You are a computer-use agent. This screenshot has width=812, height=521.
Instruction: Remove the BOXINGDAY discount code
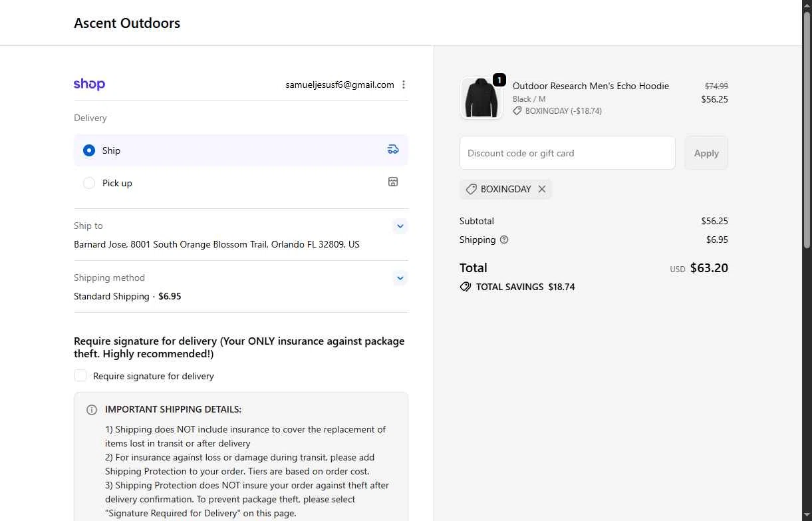(542, 189)
